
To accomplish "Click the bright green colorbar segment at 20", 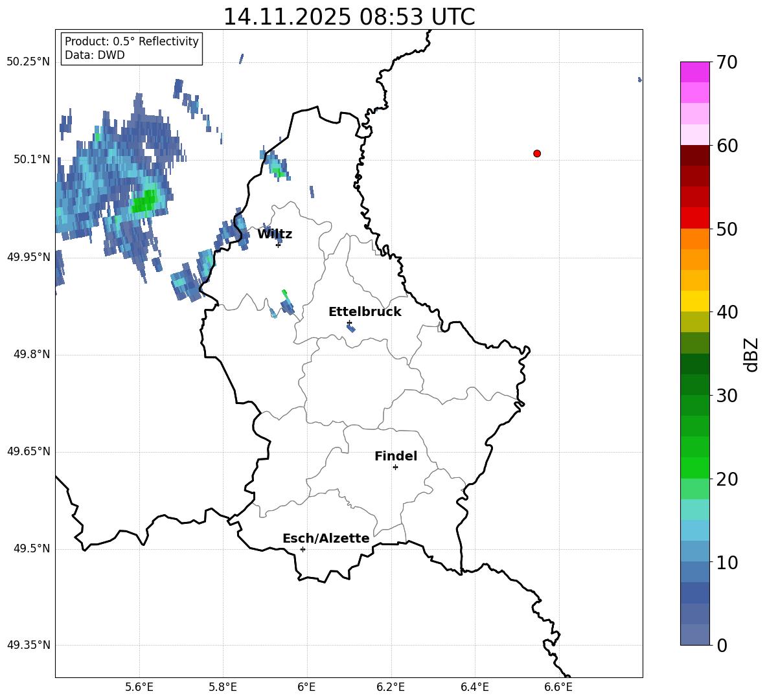I will coord(694,468).
